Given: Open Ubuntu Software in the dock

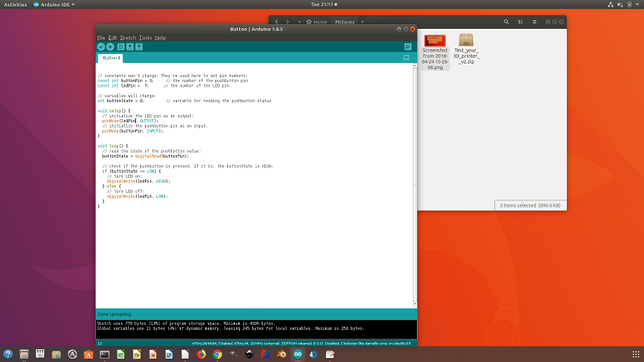Looking at the screenshot, I should click(89, 354).
